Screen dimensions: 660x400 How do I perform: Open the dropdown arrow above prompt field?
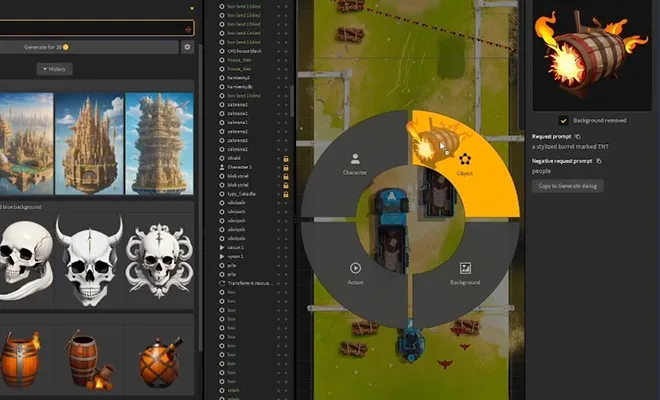tap(191, 8)
